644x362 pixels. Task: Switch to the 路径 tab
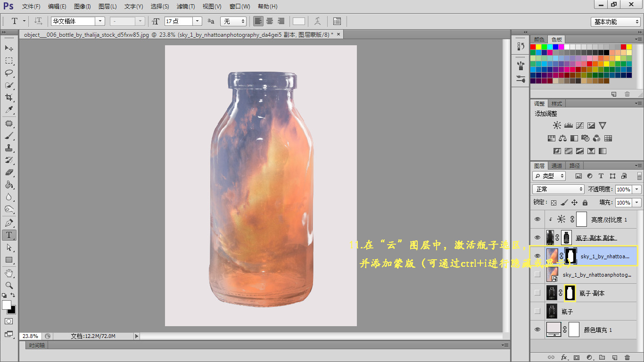point(575,166)
